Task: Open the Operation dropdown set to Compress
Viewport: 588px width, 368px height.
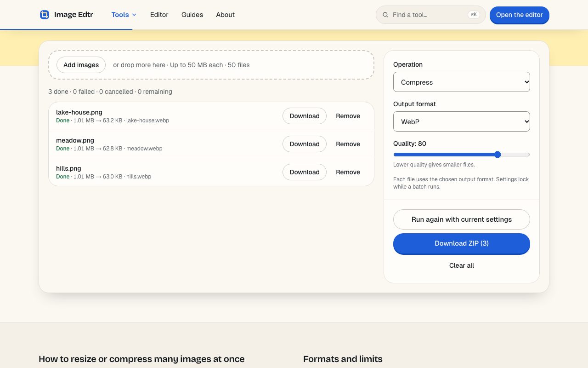Action: [x=462, y=82]
